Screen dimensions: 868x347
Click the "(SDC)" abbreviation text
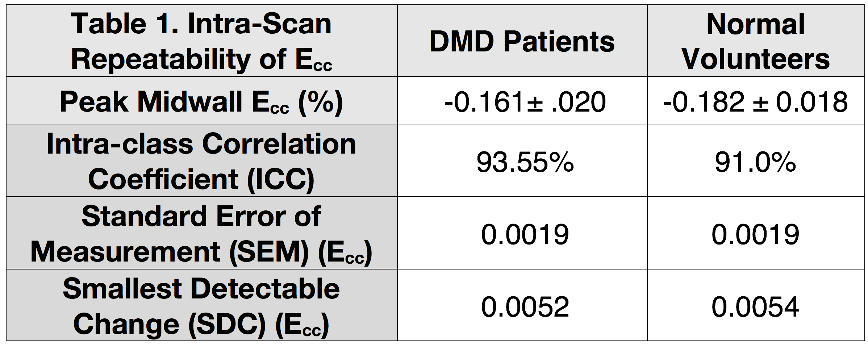point(227,324)
